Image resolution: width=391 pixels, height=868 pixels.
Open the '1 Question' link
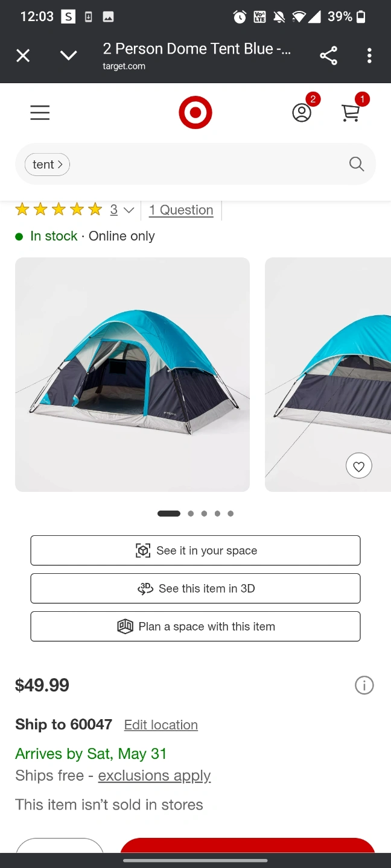click(181, 210)
